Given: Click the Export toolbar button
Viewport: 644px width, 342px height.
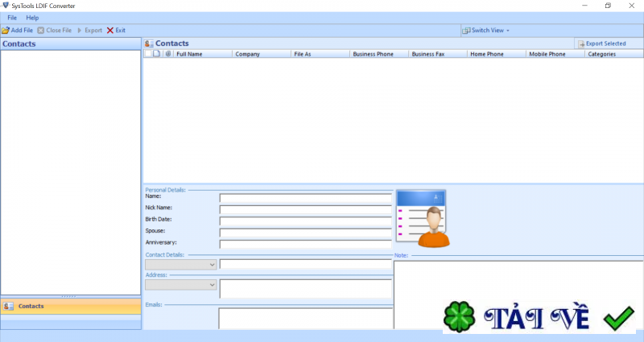Looking at the screenshot, I should click(x=89, y=31).
